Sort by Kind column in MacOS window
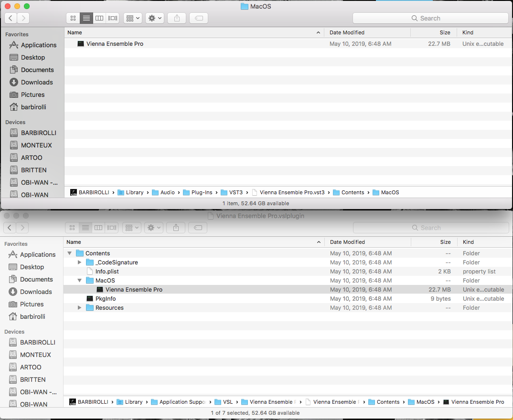Screen dimensions: 513x420 point(485,32)
